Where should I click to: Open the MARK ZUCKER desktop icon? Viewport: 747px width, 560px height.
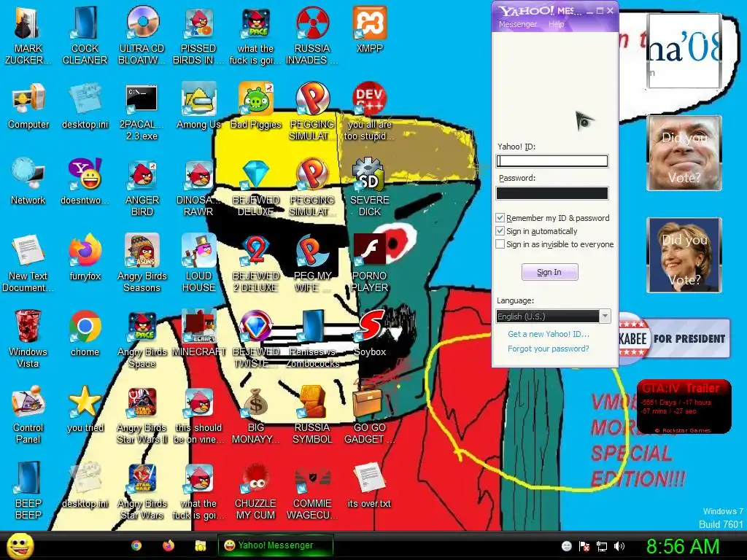click(28, 23)
